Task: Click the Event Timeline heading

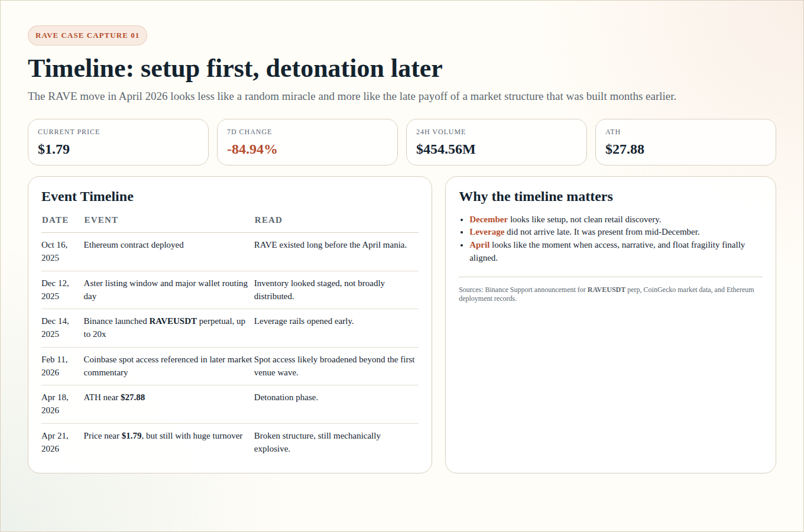Action: click(87, 197)
